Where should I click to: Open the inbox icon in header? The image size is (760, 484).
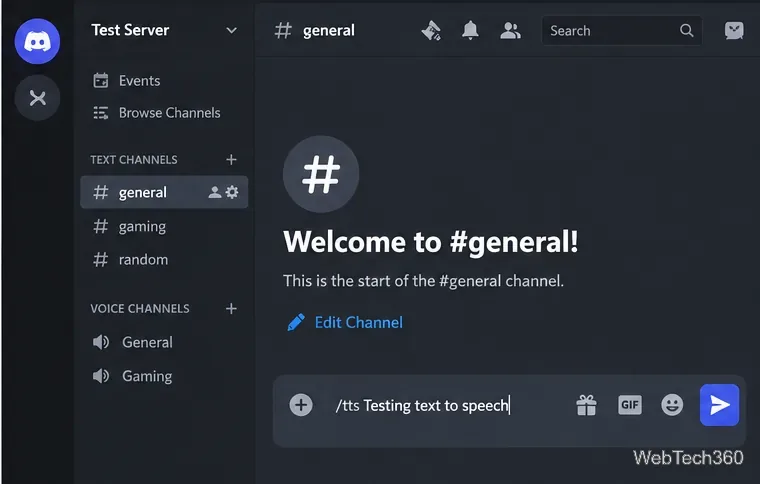point(734,31)
